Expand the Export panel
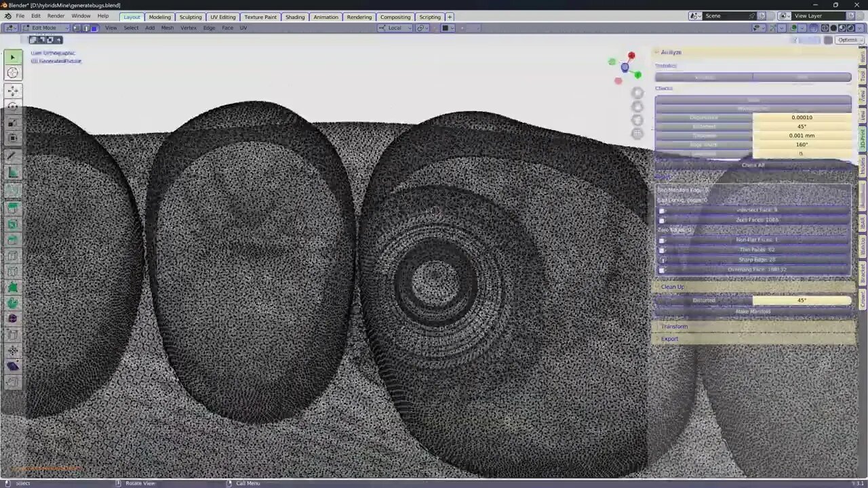 (669, 339)
